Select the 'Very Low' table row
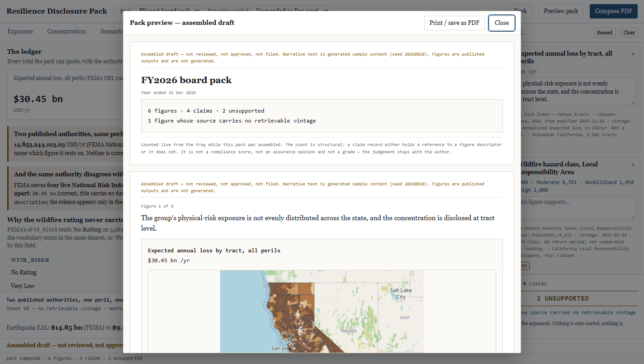Viewport: 644px width, 364px height. 66,286
